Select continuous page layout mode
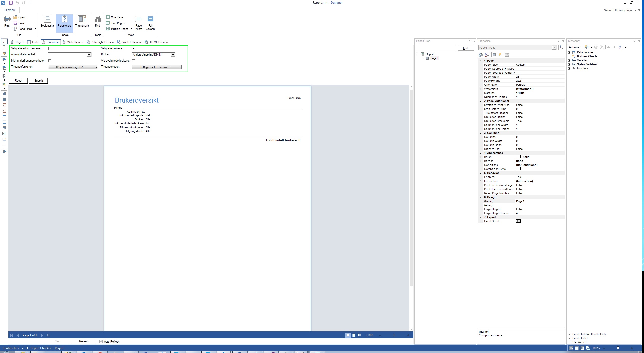 354,335
